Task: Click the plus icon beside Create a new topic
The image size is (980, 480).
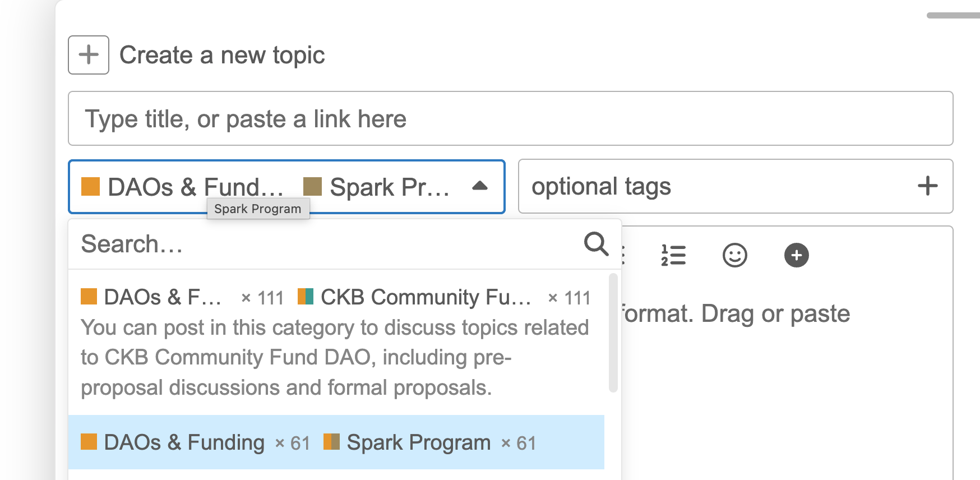Action: coord(89,55)
